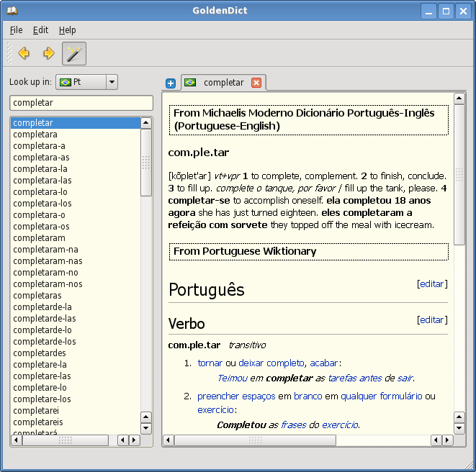The image size is (476, 472).
Task: Click the editar link beside Verbo
Action: coord(432,320)
